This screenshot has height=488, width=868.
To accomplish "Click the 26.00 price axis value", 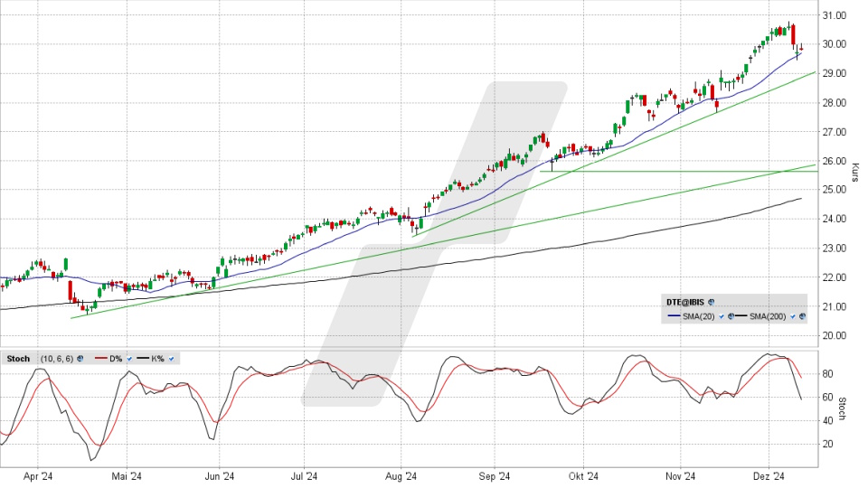I will coord(835,161).
